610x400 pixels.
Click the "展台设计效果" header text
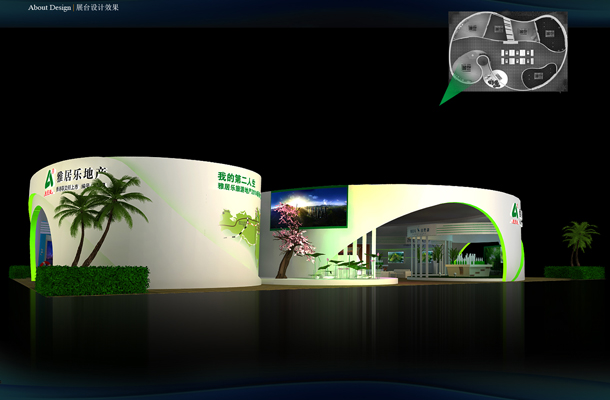pyautogui.click(x=97, y=7)
